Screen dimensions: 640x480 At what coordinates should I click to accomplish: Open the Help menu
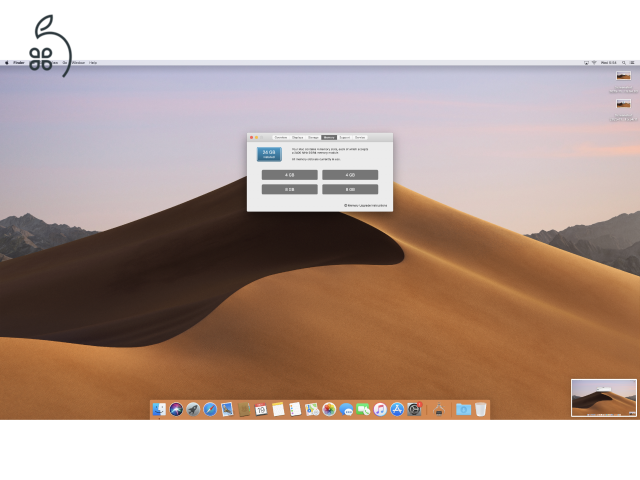point(93,63)
